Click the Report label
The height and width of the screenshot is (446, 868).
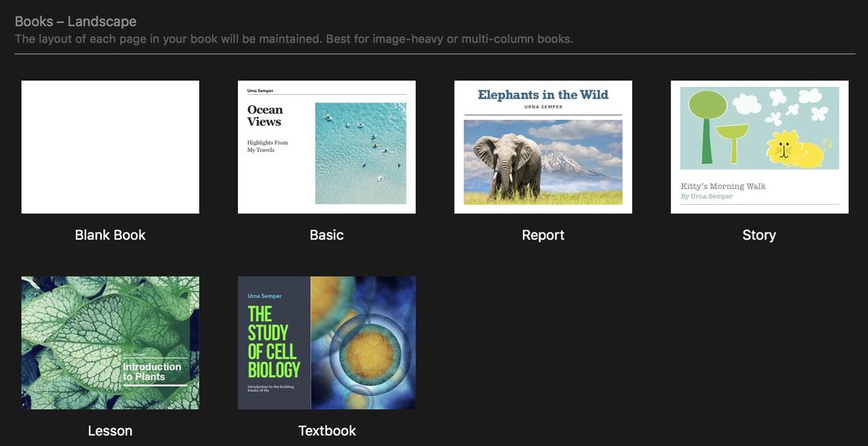coord(542,235)
